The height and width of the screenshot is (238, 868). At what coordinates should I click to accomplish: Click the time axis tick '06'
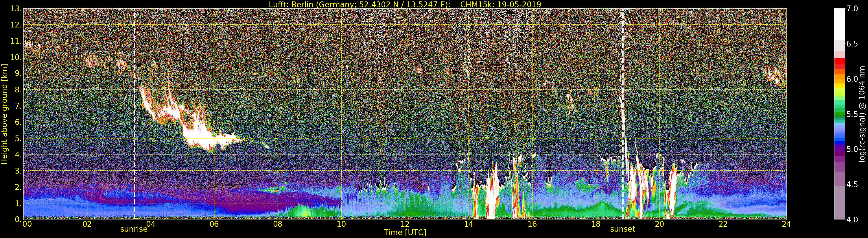214,224
